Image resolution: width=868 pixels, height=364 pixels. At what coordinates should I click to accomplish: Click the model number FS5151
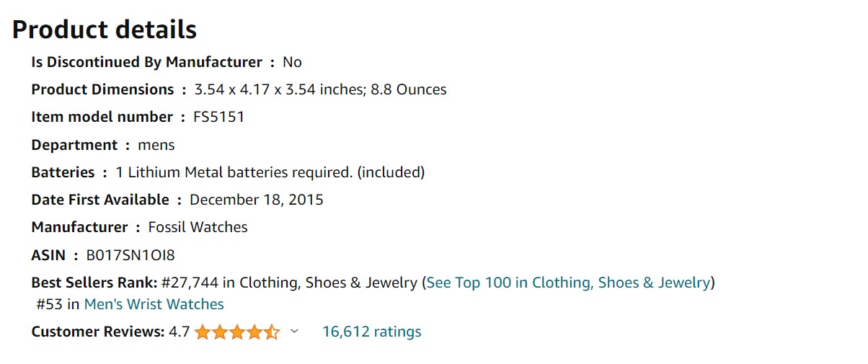click(x=219, y=117)
